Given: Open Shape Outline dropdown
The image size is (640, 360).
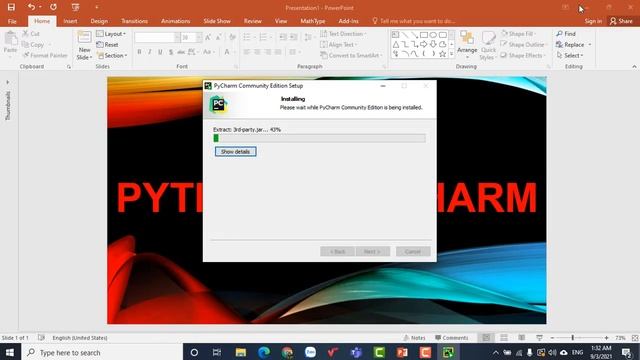Looking at the screenshot, I should 523,44.
